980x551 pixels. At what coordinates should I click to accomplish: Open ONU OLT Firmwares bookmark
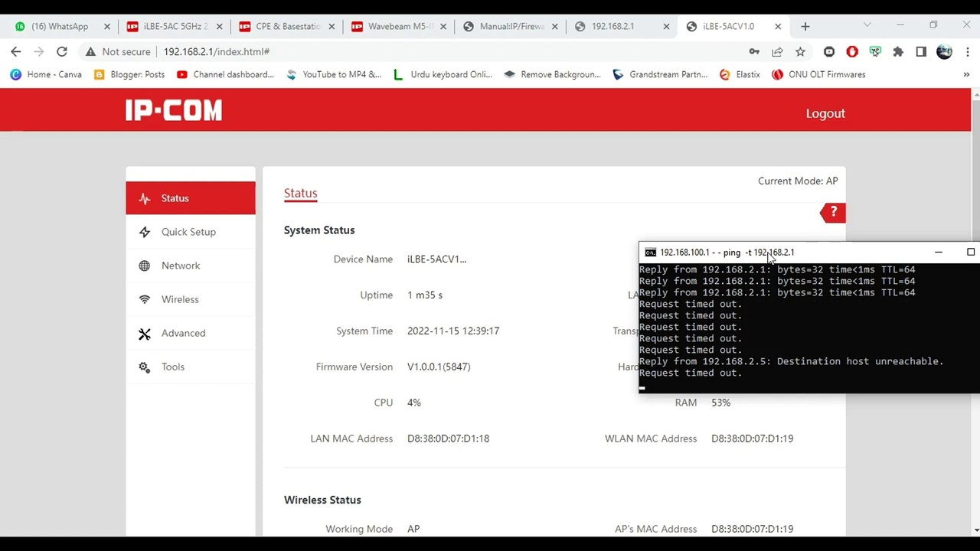coord(818,74)
